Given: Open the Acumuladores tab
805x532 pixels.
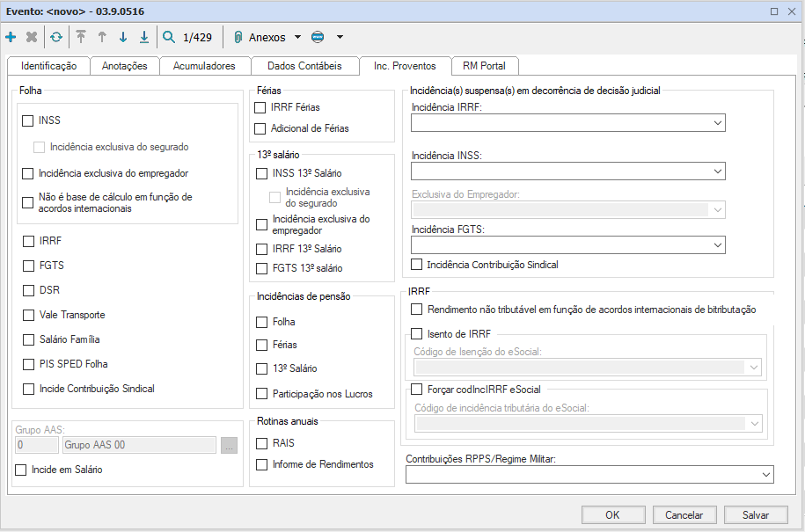Looking at the screenshot, I should [204, 66].
